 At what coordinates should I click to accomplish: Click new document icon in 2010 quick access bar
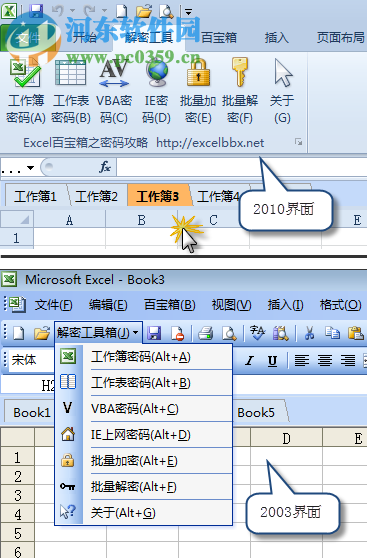(x=122, y=11)
